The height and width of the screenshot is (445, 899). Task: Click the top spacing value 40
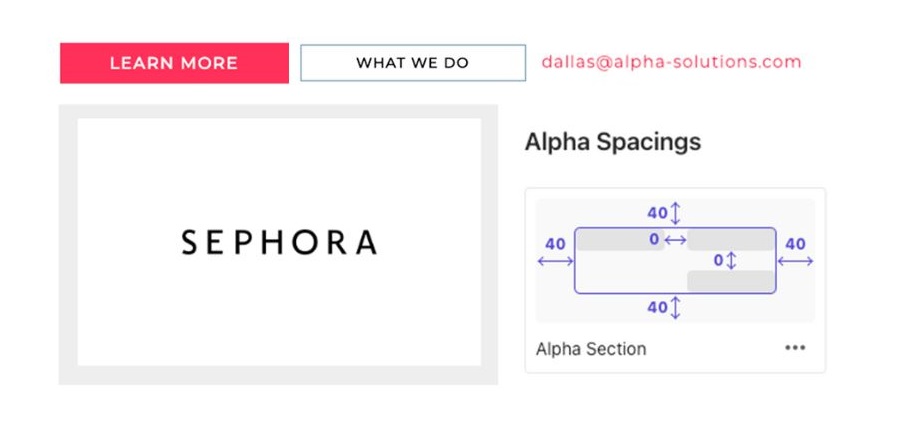[658, 213]
